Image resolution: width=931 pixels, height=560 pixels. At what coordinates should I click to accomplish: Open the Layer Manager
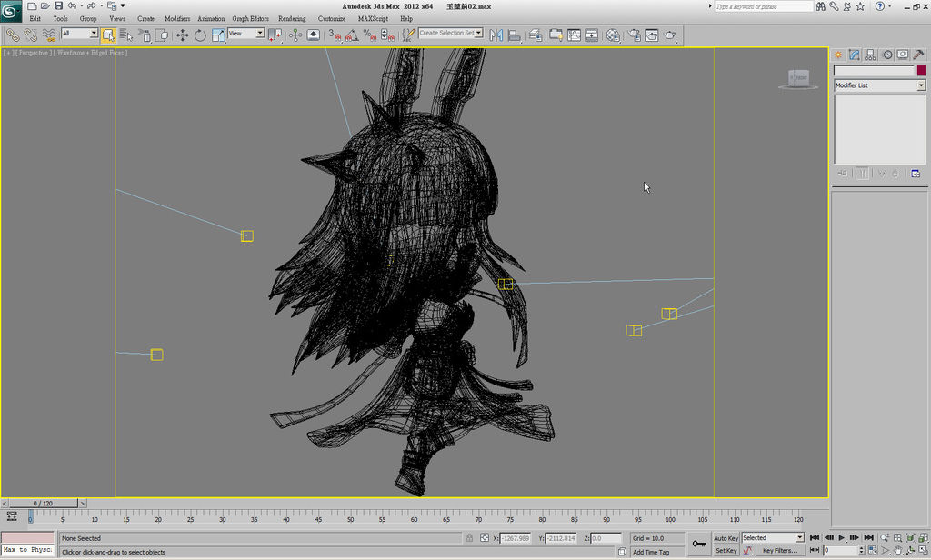coord(535,35)
